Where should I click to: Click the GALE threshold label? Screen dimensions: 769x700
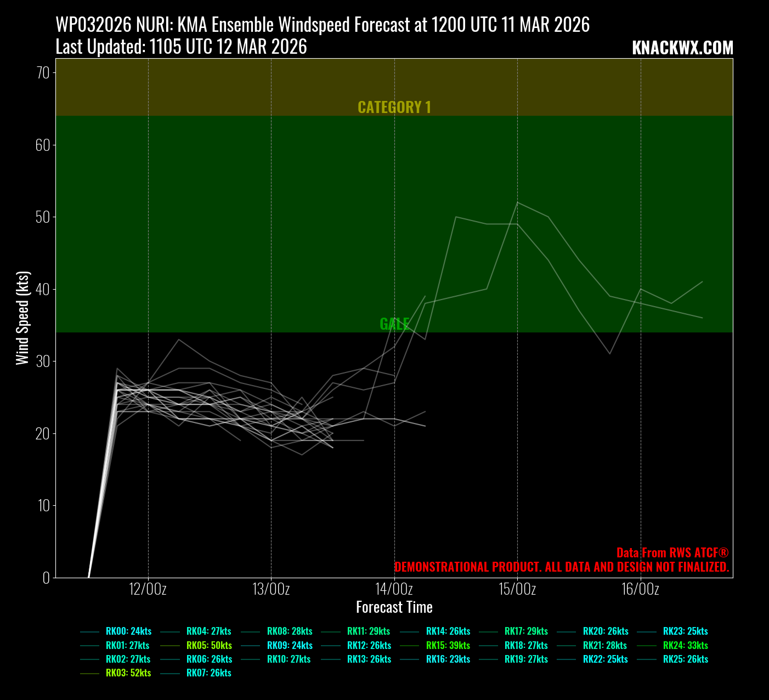click(394, 324)
